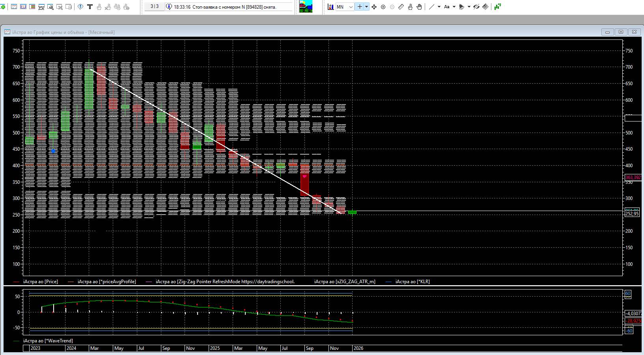Viewport: 644px width, 355px height.
Task: Select the "[*WaveTrend]" legend entry
Action: click(48, 341)
